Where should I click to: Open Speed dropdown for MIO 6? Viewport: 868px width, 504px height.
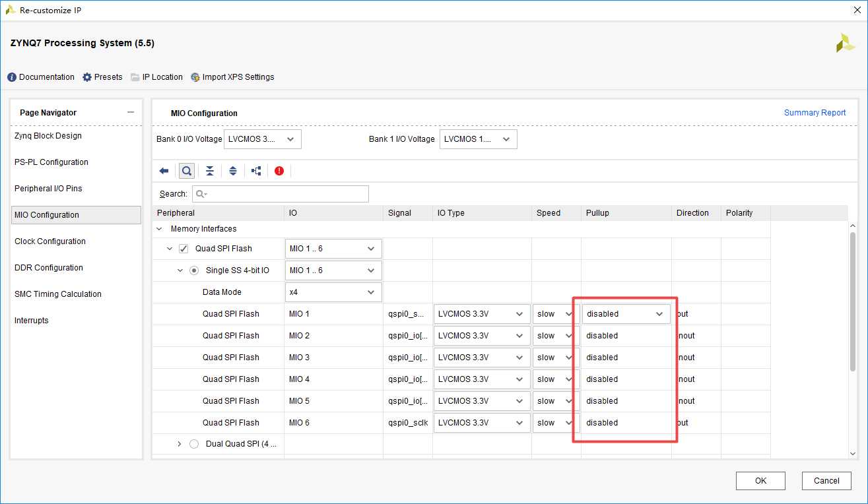tap(556, 423)
